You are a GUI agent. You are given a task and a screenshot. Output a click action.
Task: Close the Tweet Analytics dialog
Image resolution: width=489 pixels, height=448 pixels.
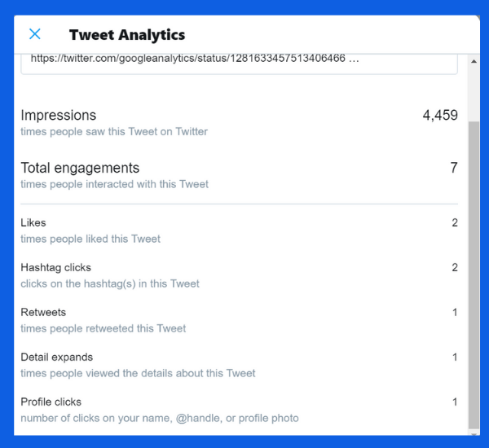(35, 34)
